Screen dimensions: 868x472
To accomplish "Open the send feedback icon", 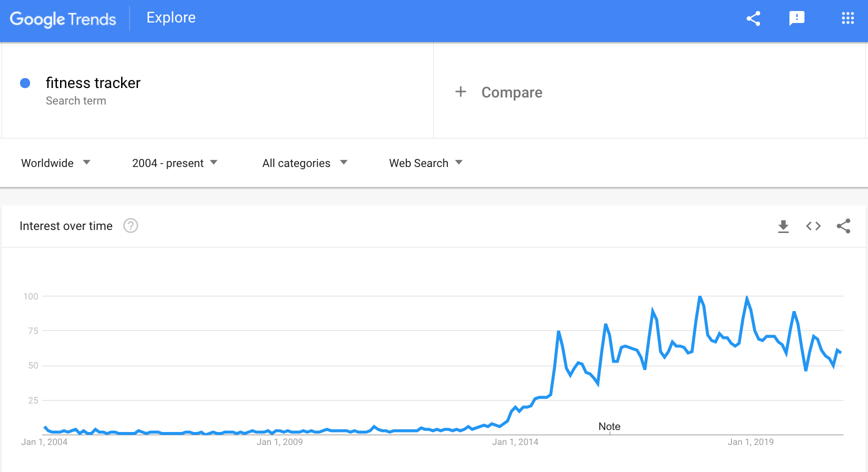I will [797, 18].
